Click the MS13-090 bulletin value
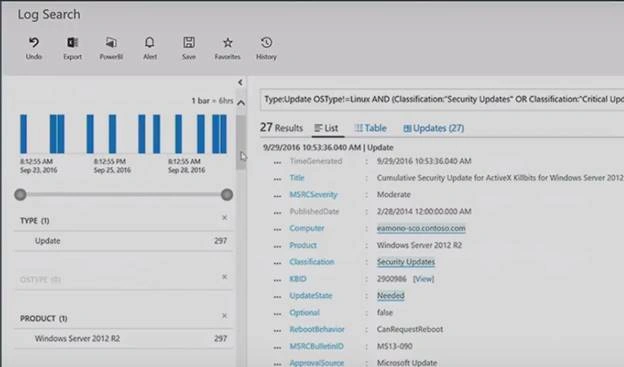 coord(394,346)
